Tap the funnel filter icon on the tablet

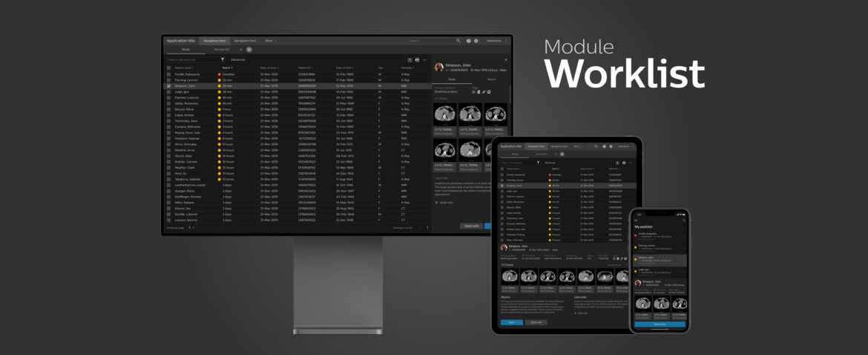pyautogui.click(x=538, y=163)
